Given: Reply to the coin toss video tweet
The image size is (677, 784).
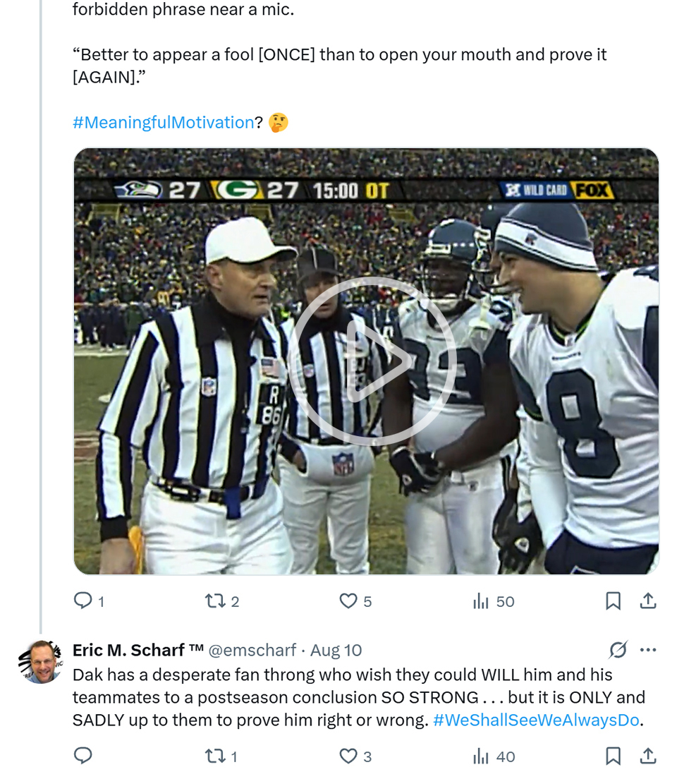Looking at the screenshot, I should pyautogui.click(x=83, y=601).
